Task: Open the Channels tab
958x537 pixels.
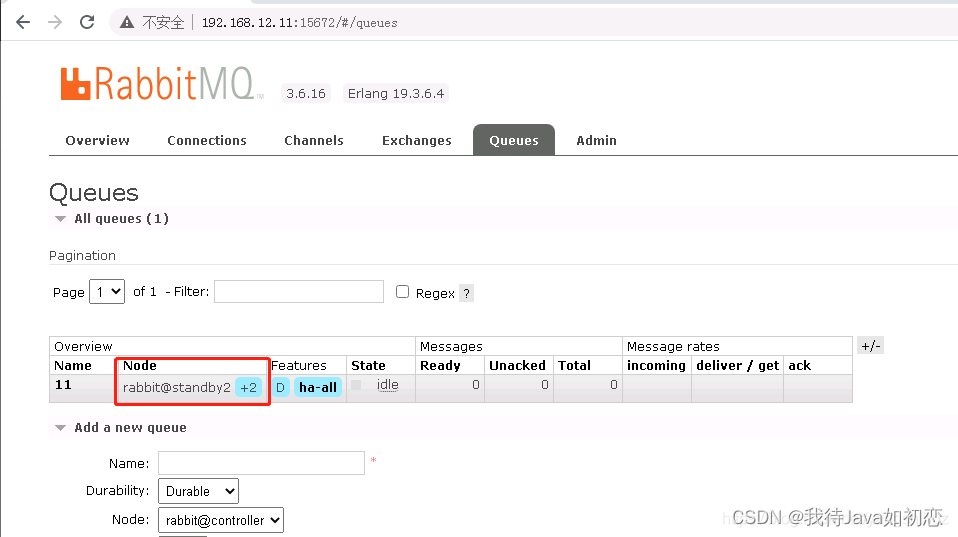Action: [314, 141]
